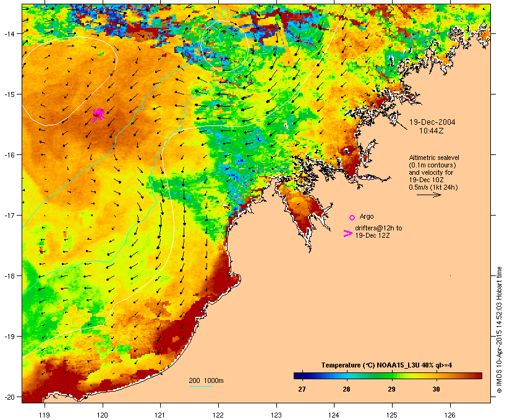Click longitude axis label 125
This screenshot has height=420, width=507.
click(392, 415)
